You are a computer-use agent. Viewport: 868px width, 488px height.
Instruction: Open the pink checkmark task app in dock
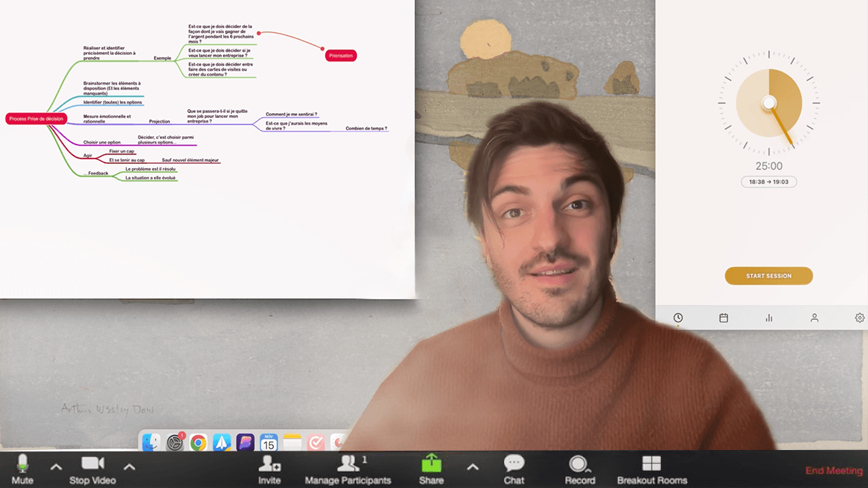click(x=316, y=443)
